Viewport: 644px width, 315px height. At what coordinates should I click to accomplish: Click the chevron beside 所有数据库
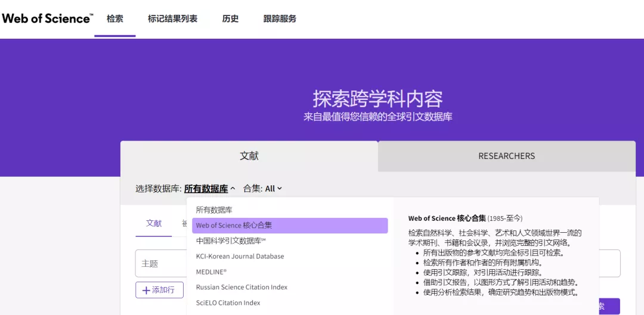pyautogui.click(x=233, y=189)
